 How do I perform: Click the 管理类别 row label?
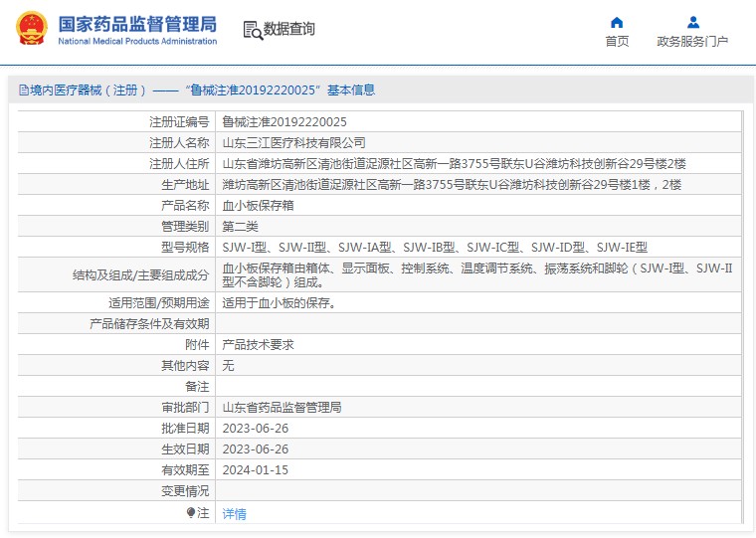point(185,226)
